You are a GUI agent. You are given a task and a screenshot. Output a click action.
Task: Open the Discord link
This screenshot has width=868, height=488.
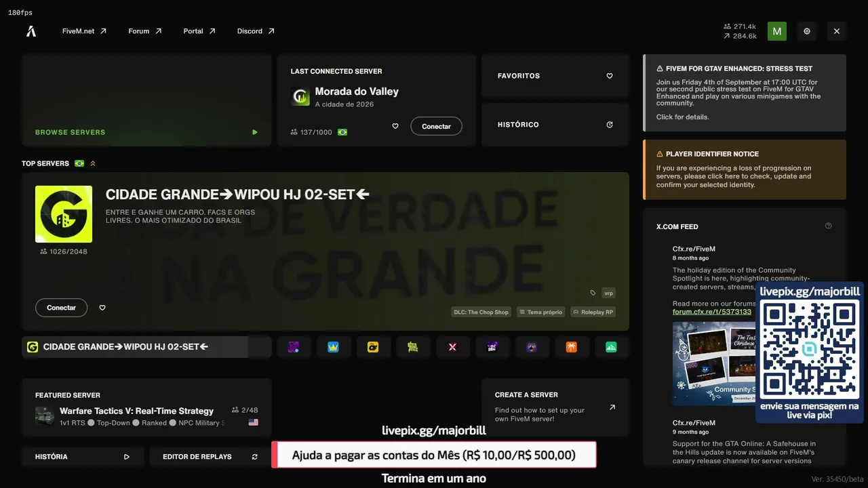pos(256,31)
